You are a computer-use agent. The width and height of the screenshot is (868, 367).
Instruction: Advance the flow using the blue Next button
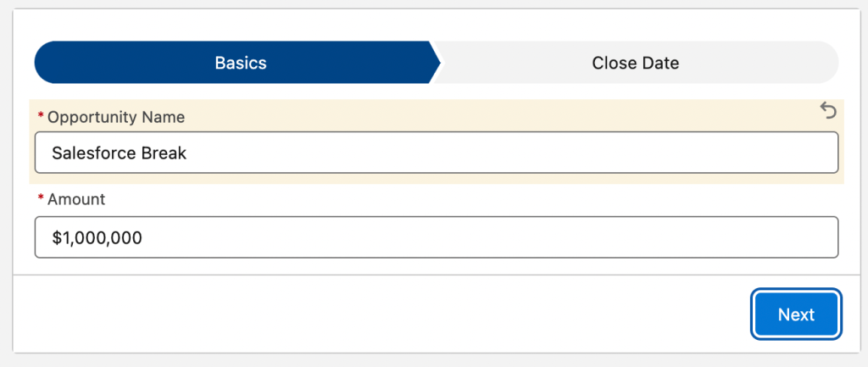(796, 314)
